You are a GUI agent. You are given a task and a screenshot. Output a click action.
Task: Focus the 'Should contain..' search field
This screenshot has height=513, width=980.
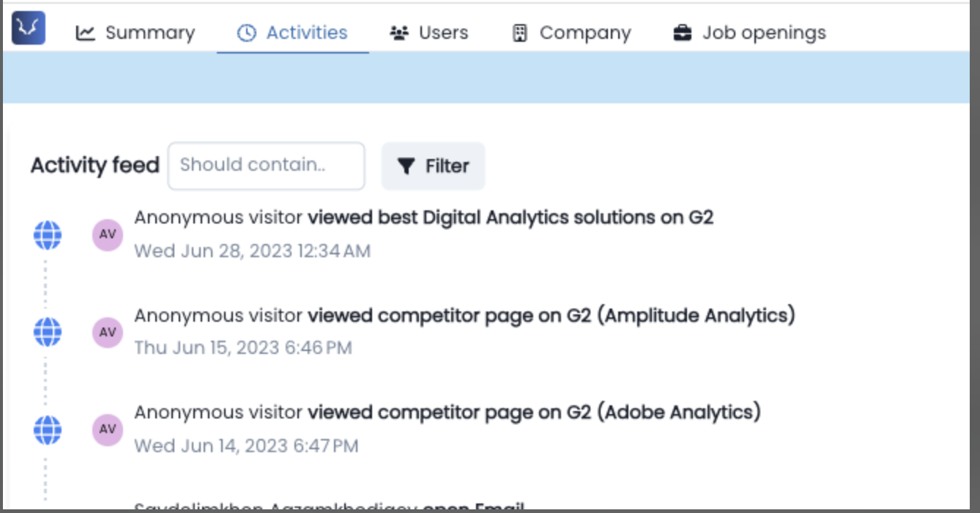click(x=266, y=166)
